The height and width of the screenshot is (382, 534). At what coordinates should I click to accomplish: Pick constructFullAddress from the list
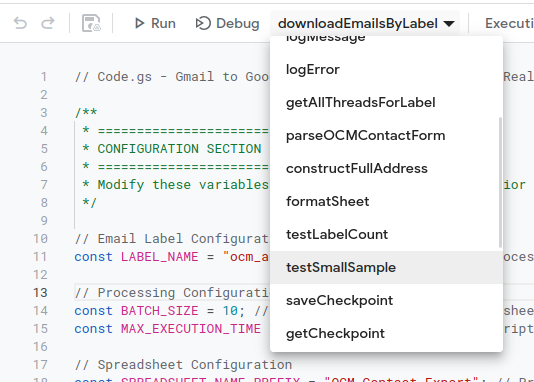(x=386, y=169)
